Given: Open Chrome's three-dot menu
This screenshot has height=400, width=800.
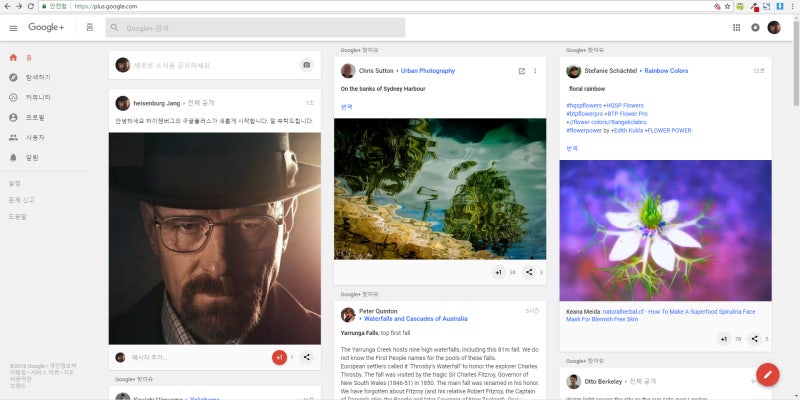Looking at the screenshot, I should click(792, 6).
